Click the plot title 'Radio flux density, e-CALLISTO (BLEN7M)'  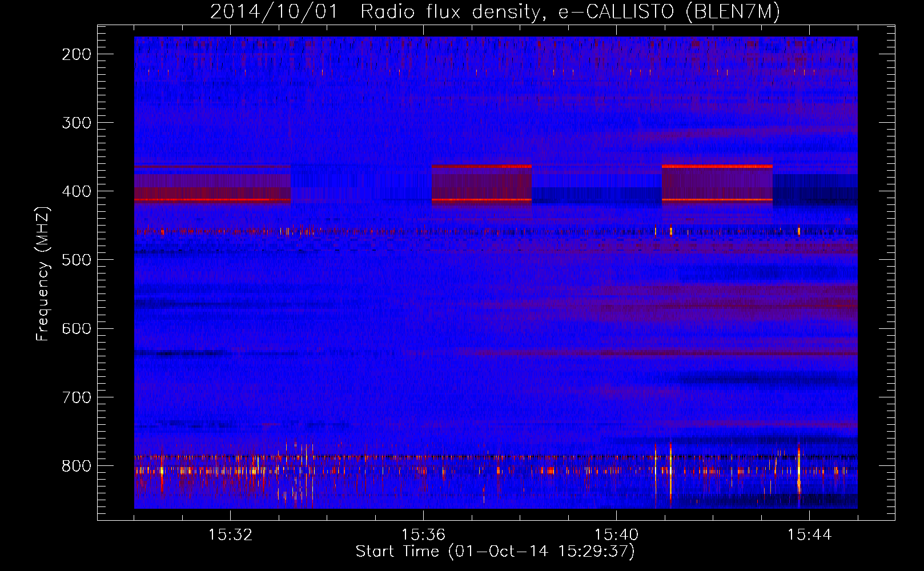click(570, 12)
